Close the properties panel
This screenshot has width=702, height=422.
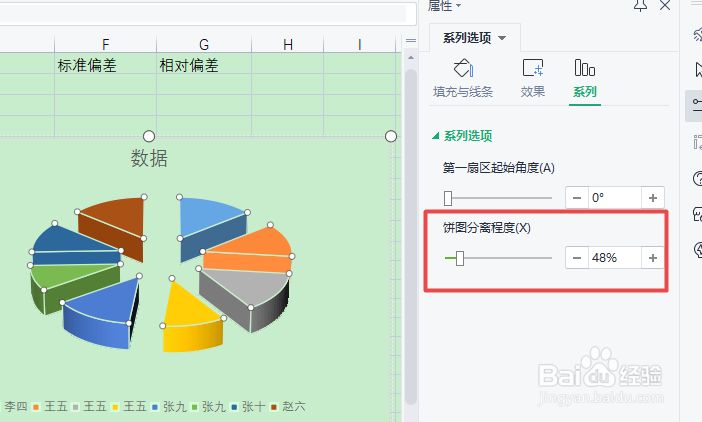[665, 5]
